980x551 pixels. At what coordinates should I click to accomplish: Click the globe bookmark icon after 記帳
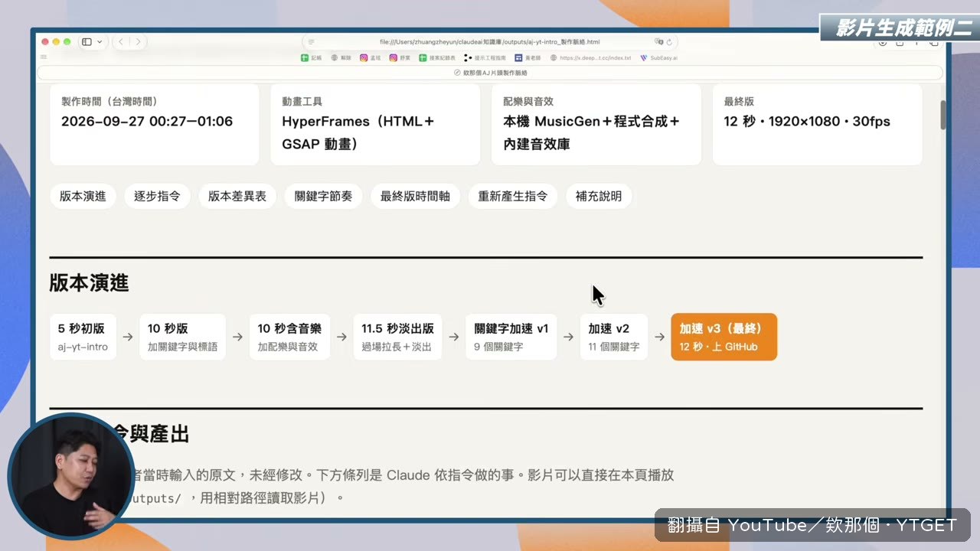(335, 57)
